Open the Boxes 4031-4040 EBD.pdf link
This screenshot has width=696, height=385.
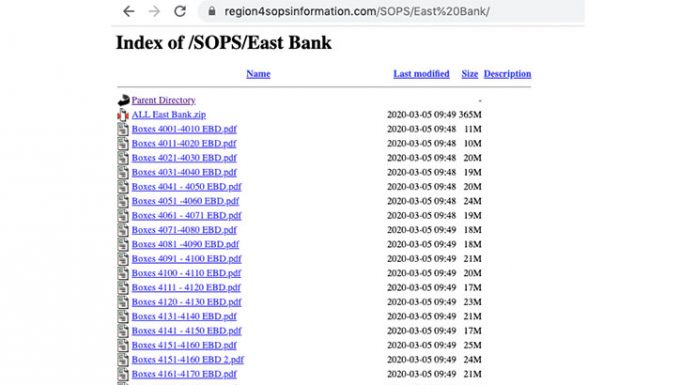184,172
